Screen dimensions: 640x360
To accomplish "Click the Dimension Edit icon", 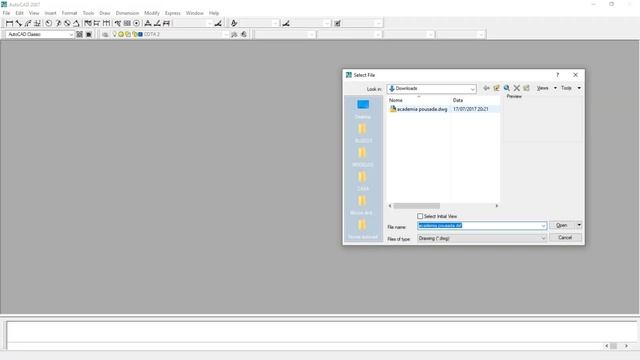I will click(148, 23).
